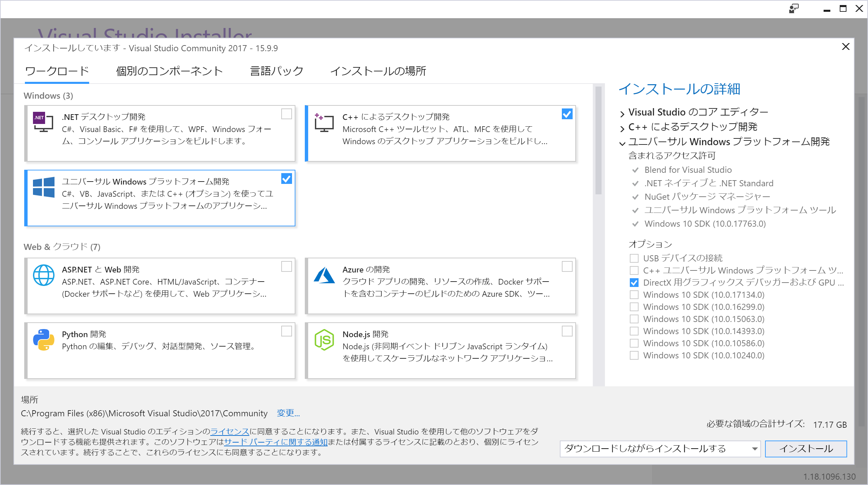Disable the DirectX 用グラフィックス デバッガー option

click(x=635, y=283)
